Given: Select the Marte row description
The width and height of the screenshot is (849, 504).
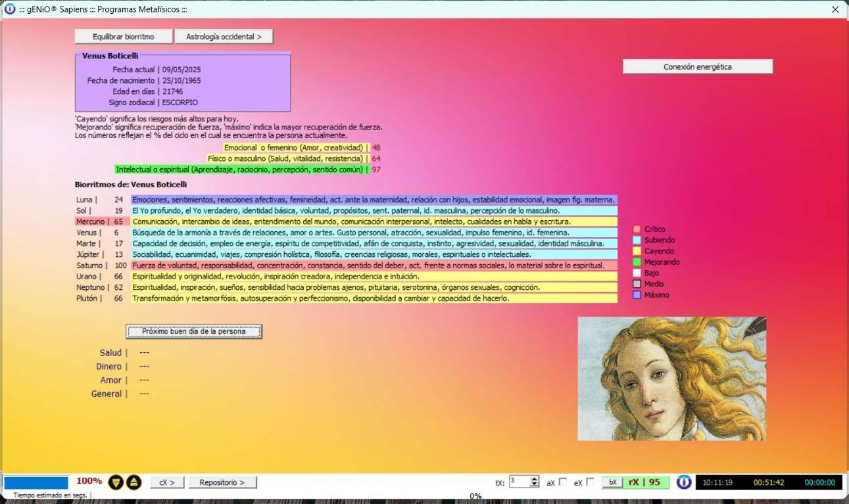Looking at the screenshot, I should click(374, 244).
